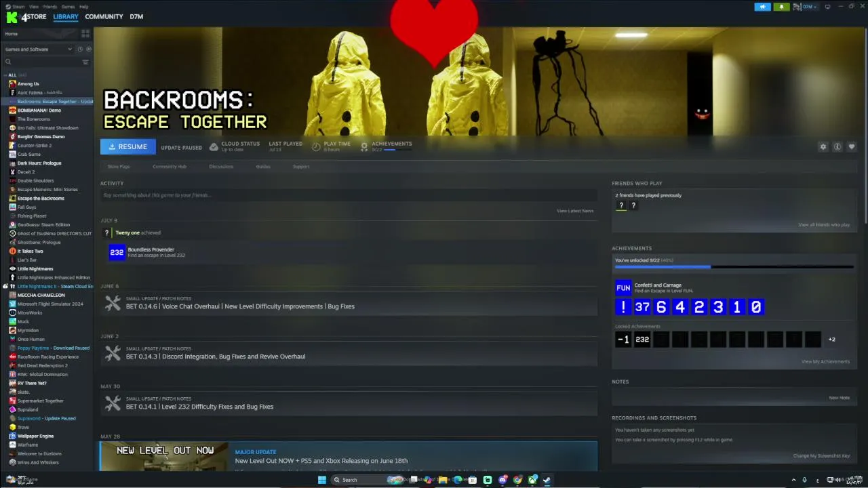The image size is (868, 488).
Task: Open the View menu
Action: pos(34,6)
